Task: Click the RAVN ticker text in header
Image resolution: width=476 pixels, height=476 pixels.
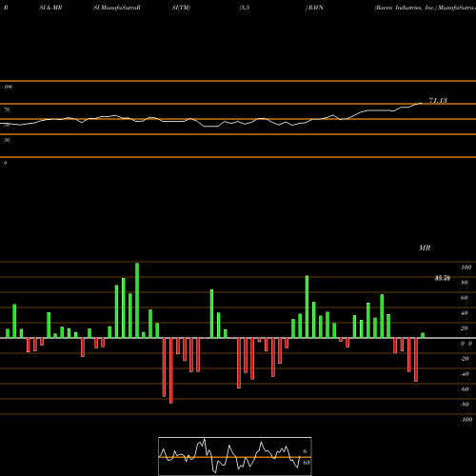Action: [x=315, y=8]
